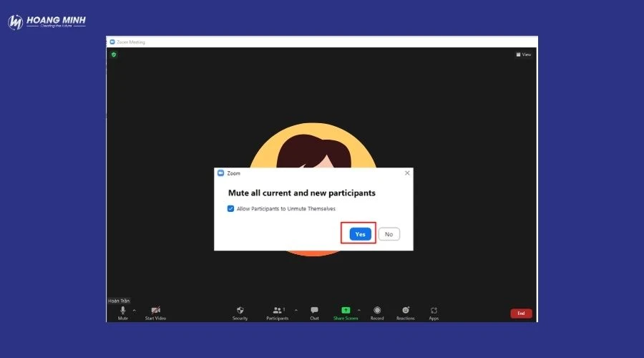Expand audio options arrow beside Mute

coord(135,310)
